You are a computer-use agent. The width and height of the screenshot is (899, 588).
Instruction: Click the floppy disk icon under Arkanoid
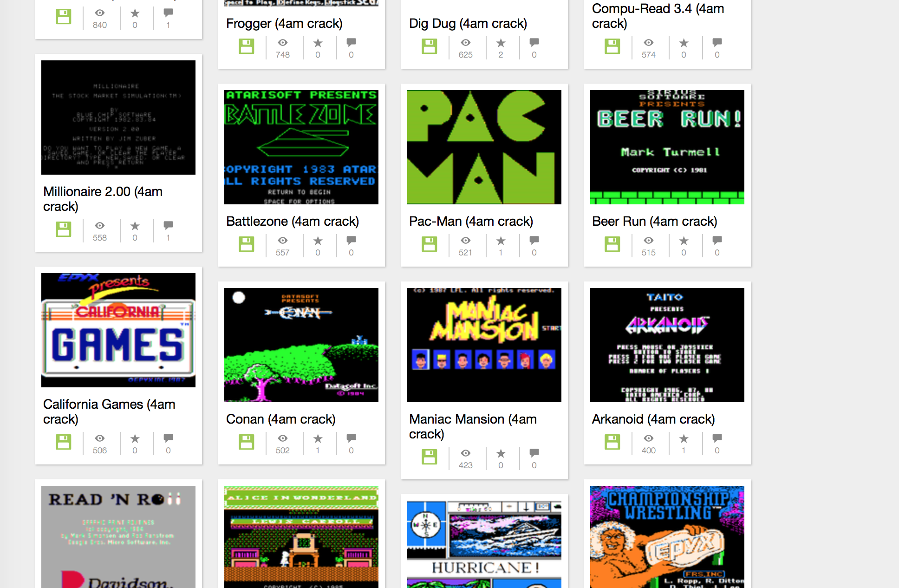[612, 442]
